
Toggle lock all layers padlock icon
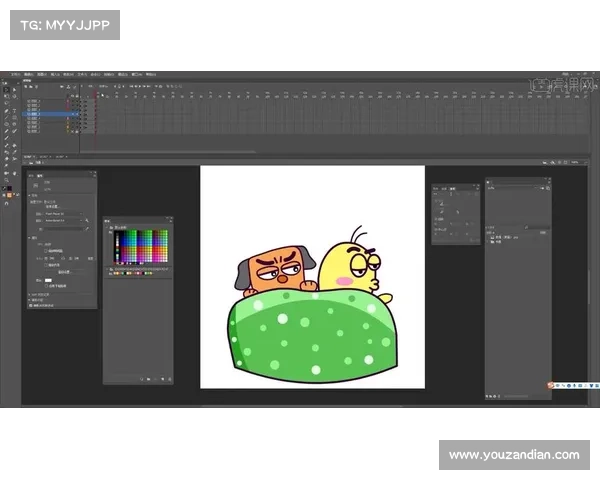77,96
